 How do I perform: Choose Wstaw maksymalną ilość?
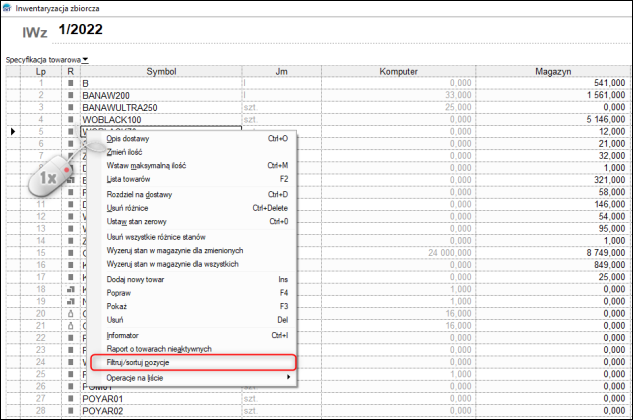click(x=146, y=165)
